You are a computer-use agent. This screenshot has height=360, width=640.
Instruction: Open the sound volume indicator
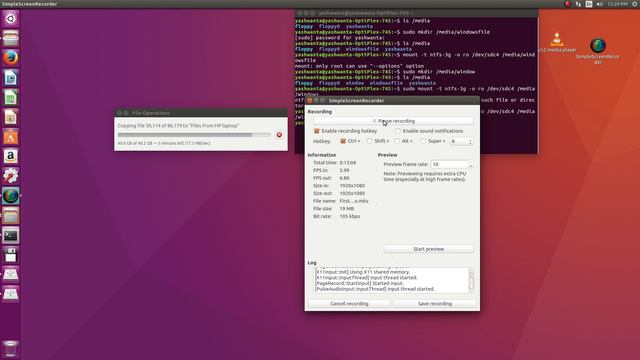pyautogui.click(x=599, y=4)
